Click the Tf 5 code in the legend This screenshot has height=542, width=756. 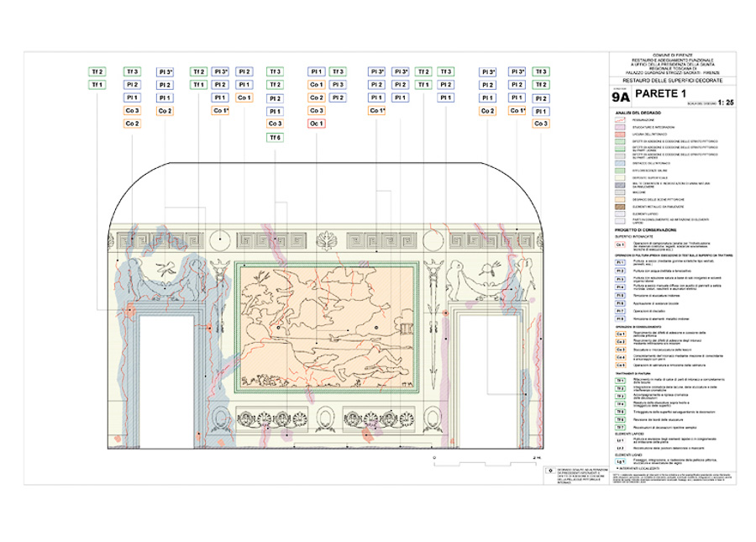click(x=620, y=412)
